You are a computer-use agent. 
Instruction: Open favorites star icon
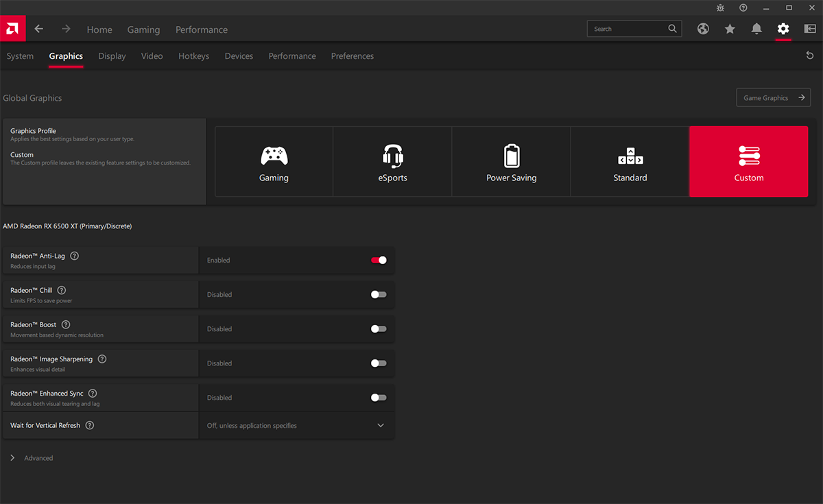tap(730, 29)
